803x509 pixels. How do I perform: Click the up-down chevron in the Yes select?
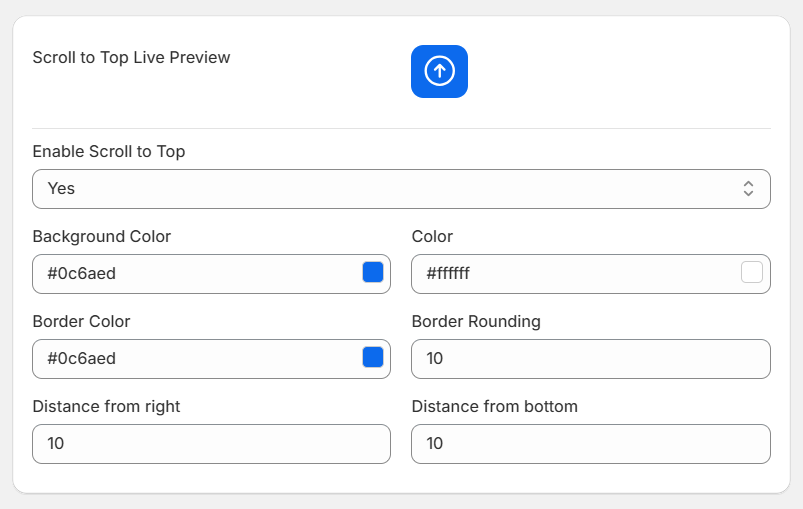pyautogui.click(x=748, y=188)
